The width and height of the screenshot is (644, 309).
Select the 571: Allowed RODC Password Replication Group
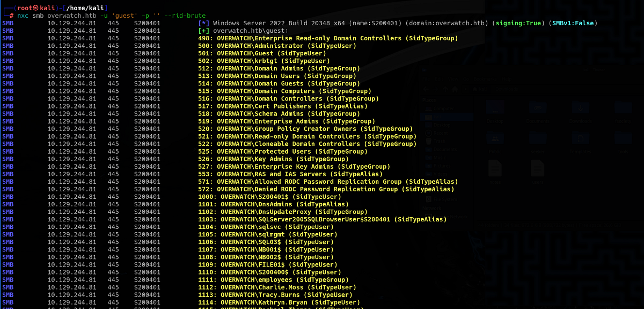(x=328, y=182)
